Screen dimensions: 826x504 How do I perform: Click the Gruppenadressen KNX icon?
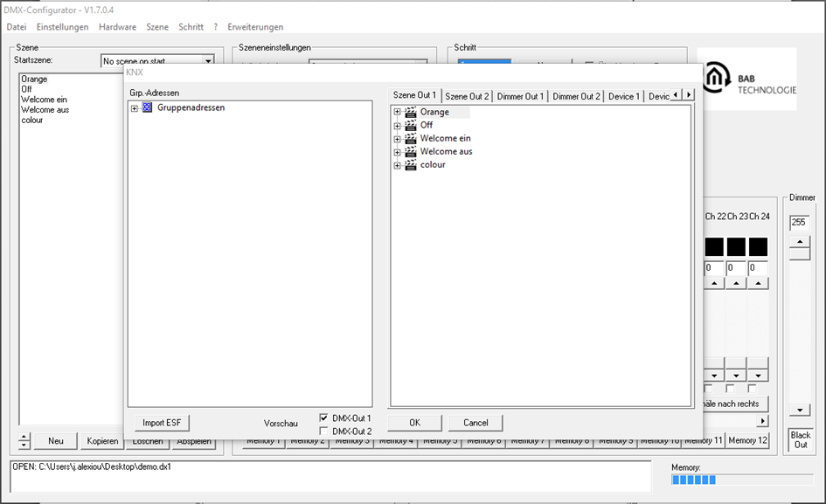pos(147,107)
